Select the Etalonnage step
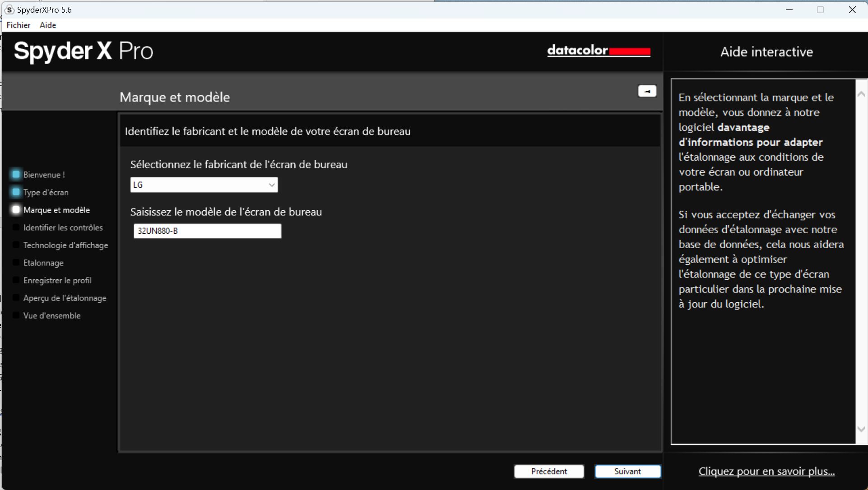This screenshot has width=868, height=490. point(43,263)
